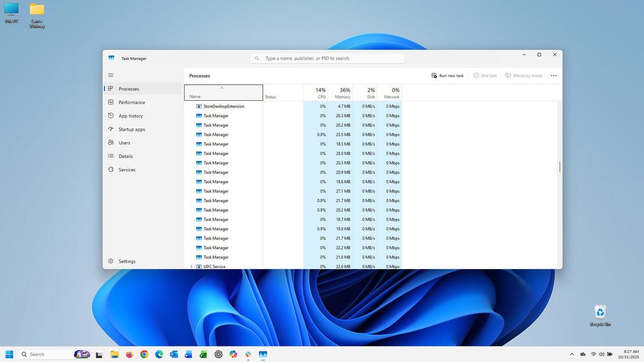
Task: Open the Services section
Action: pos(127,169)
